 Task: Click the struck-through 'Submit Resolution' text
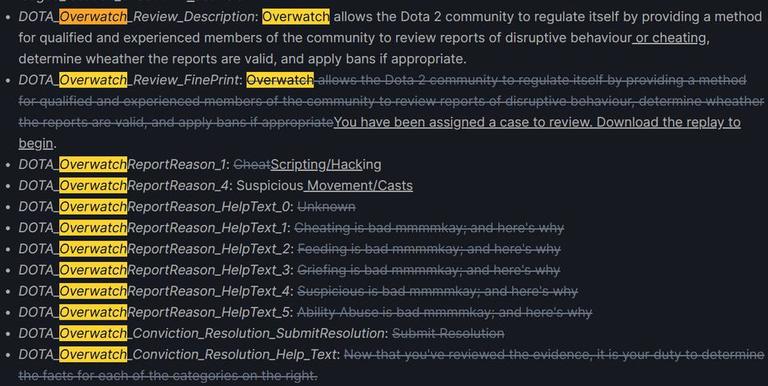click(x=448, y=333)
